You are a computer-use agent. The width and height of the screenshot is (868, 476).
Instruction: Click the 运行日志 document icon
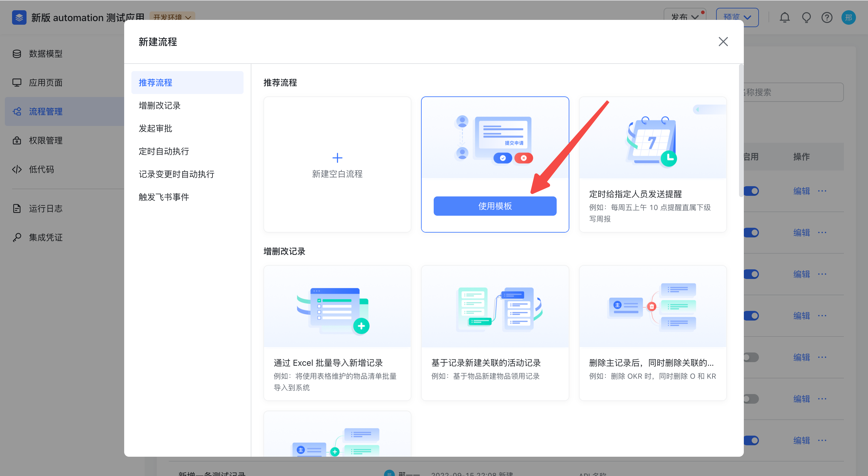[17, 208]
